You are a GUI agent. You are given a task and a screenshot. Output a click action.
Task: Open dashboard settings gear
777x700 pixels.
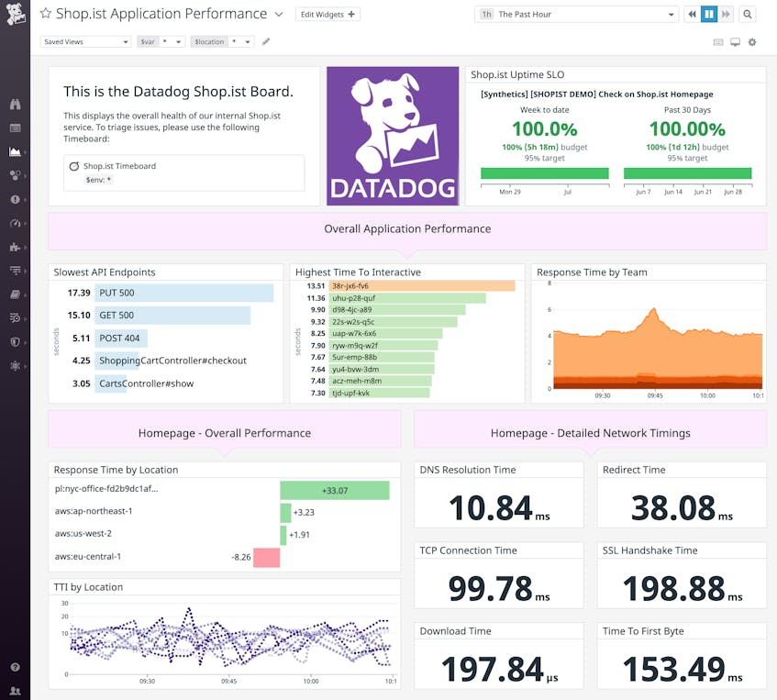click(x=752, y=42)
